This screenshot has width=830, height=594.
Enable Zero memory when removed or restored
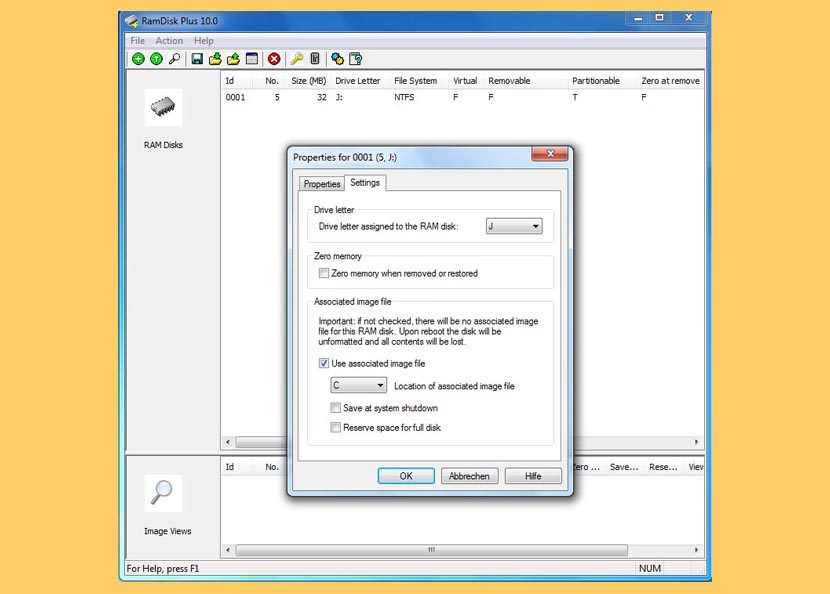[x=323, y=273]
